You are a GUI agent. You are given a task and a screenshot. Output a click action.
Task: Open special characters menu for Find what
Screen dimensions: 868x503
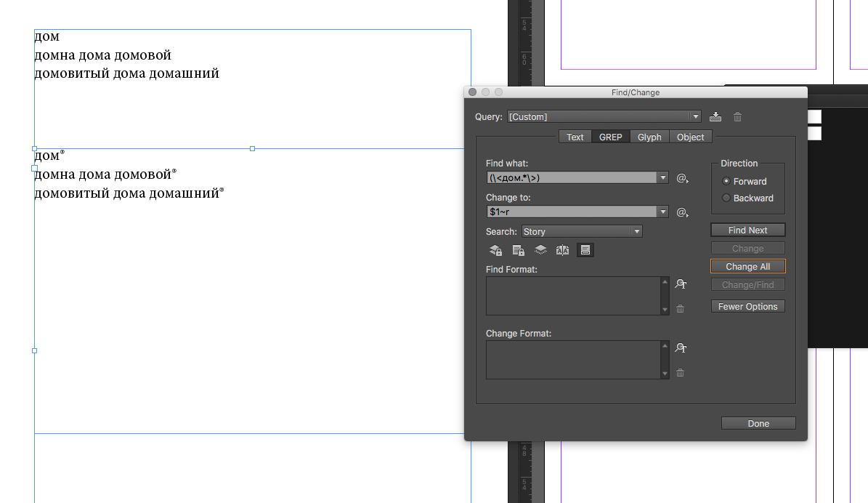[x=682, y=178]
